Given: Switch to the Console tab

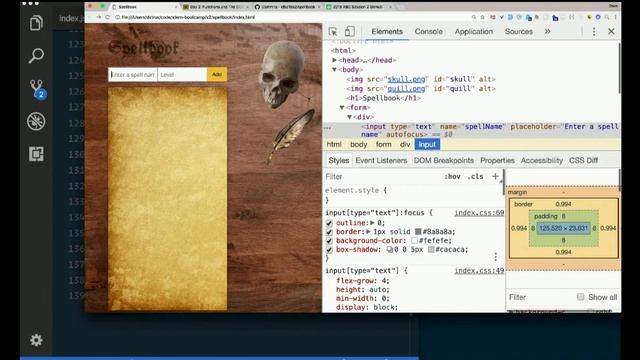Looking at the screenshot, I should tap(429, 31).
